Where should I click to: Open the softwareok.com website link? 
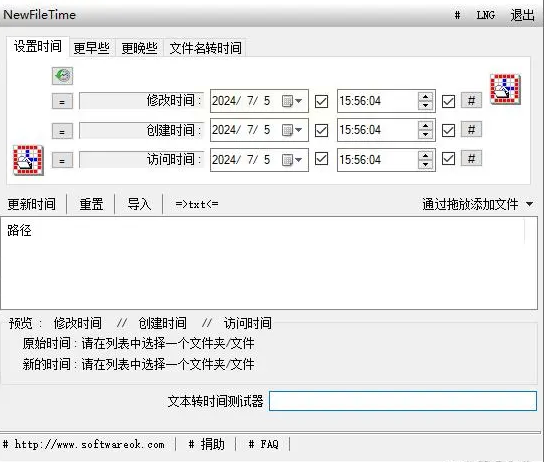point(89,444)
